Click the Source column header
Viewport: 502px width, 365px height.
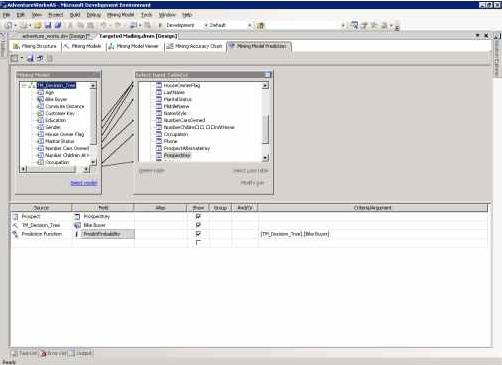41,208
